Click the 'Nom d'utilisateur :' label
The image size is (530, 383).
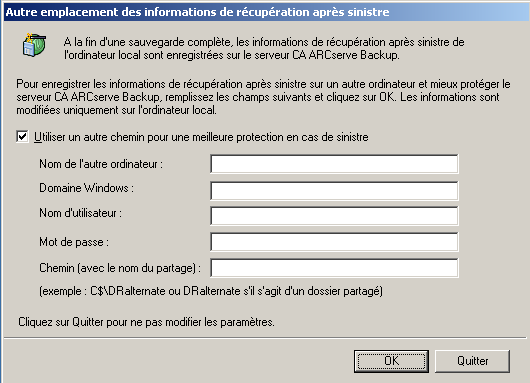click(x=80, y=213)
